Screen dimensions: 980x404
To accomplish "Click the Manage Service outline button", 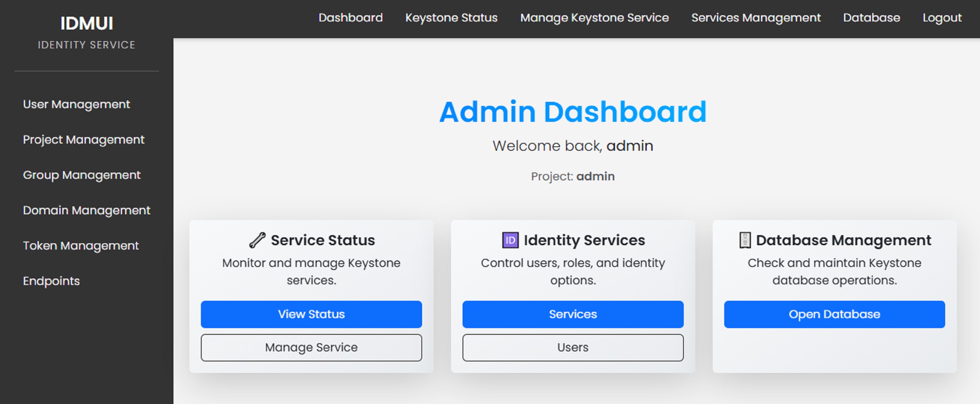I will [x=311, y=347].
